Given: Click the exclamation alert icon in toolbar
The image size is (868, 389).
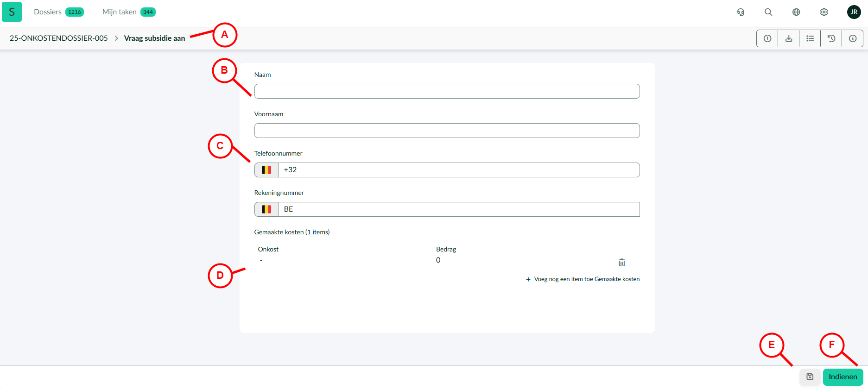Looking at the screenshot, I should 767,38.
